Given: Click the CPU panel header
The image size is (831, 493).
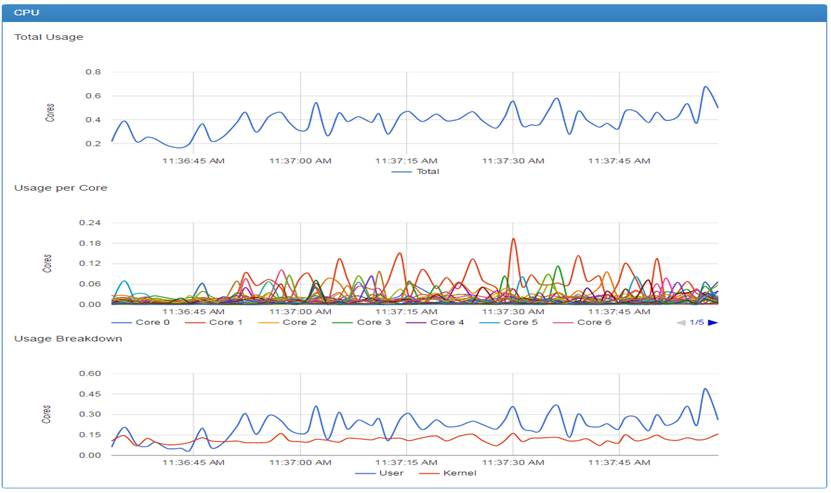Looking at the screenshot, I should pyautogui.click(x=415, y=13).
